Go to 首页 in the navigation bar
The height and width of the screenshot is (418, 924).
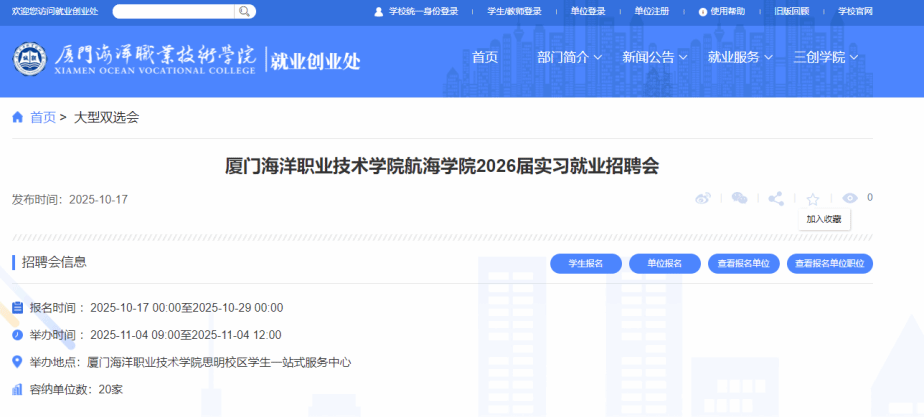pyautogui.click(x=485, y=57)
